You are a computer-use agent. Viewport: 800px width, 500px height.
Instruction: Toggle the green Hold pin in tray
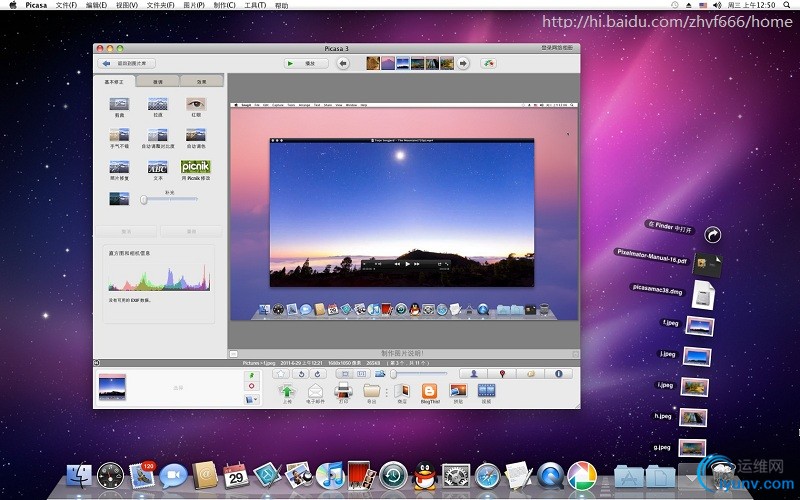[x=252, y=376]
